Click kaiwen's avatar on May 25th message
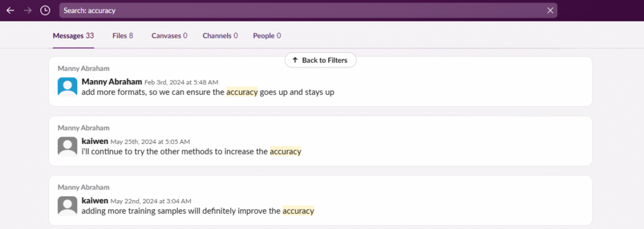The width and height of the screenshot is (644, 229). pos(67,147)
